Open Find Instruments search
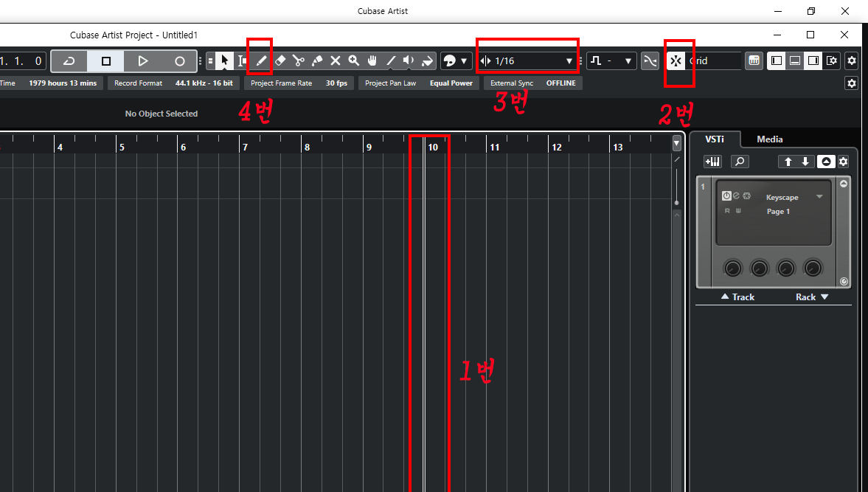The image size is (868, 492). (x=740, y=162)
